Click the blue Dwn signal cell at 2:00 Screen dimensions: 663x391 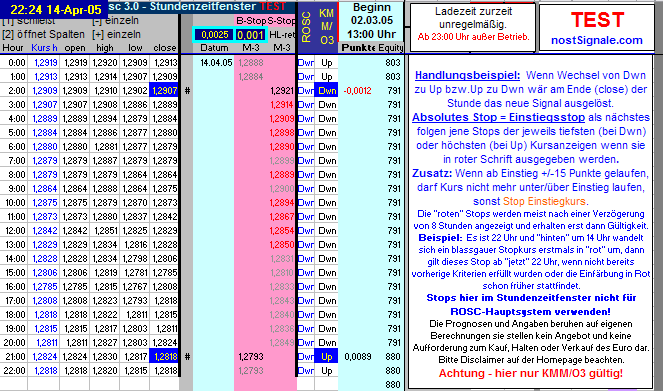(x=326, y=90)
